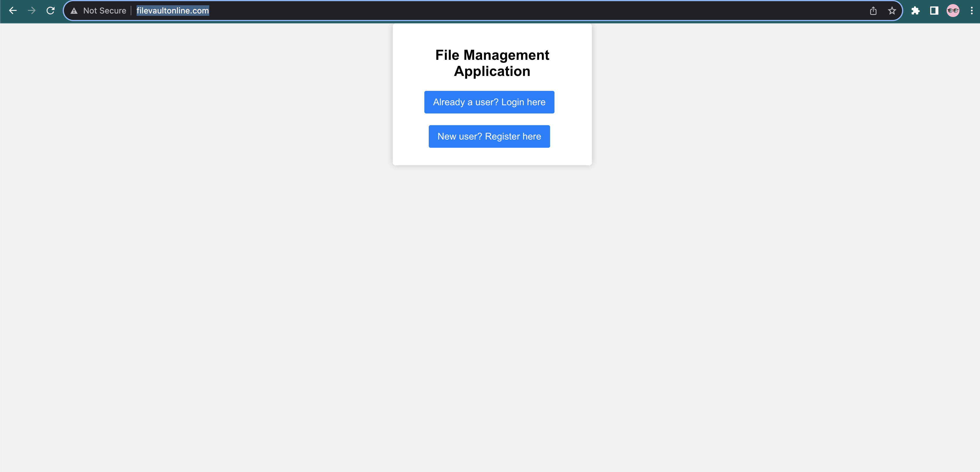The width and height of the screenshot is (980, 472).
Task: Click the 'Not Secure' label in the address bar
Action: click(x=104, y=11)
